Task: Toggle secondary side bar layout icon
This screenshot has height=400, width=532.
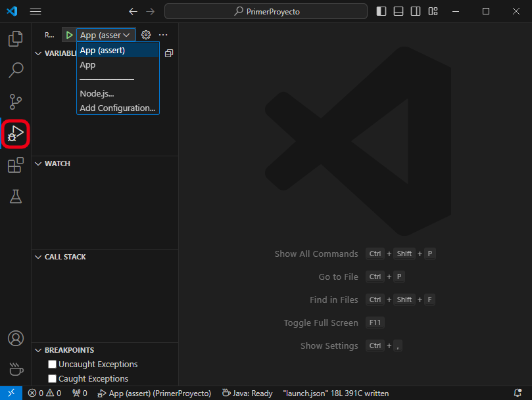Action: tap(416, 12)
